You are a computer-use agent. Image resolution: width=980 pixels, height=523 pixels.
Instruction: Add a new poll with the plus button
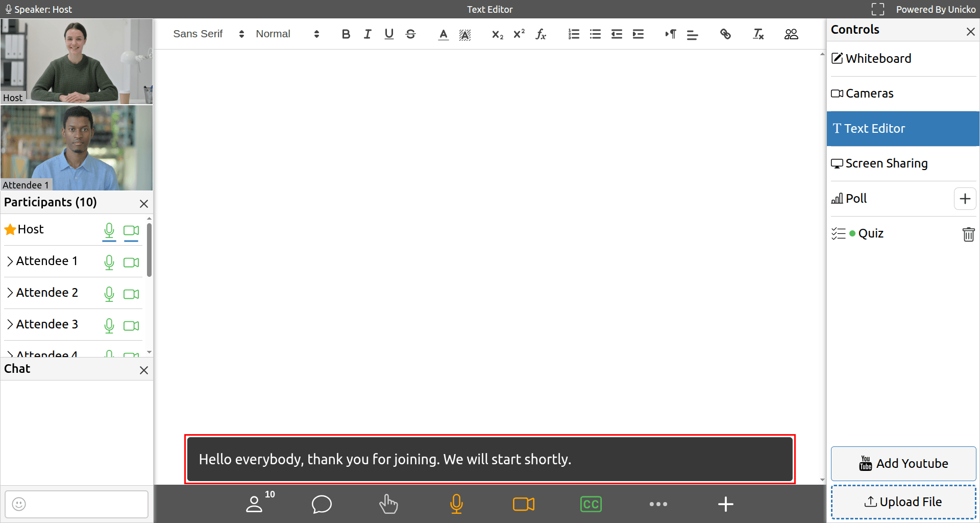[965, 199]
